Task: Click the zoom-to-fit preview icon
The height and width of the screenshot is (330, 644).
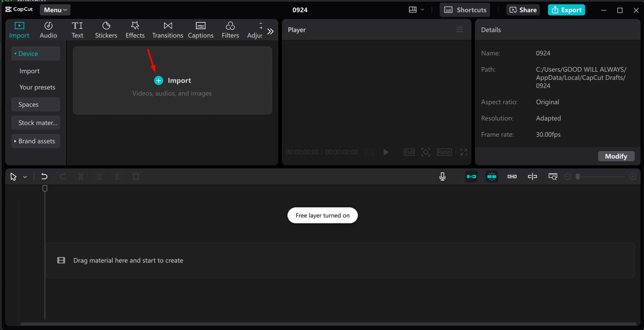Action: point(426,152)
